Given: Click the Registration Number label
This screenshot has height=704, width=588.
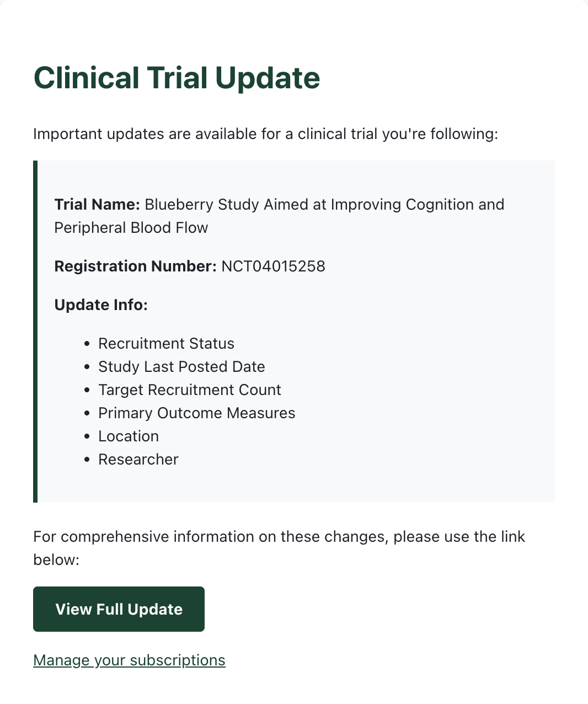Looking at the screenshot, I should click(135, 266).
